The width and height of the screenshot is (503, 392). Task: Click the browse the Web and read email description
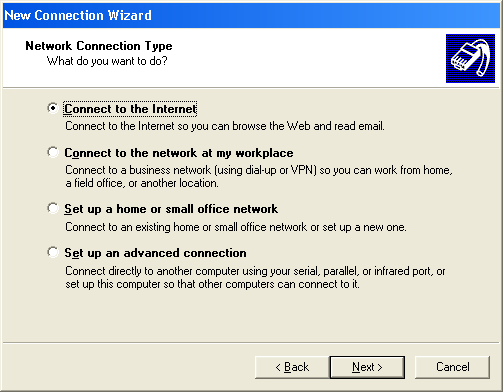(x=225, y=126)
